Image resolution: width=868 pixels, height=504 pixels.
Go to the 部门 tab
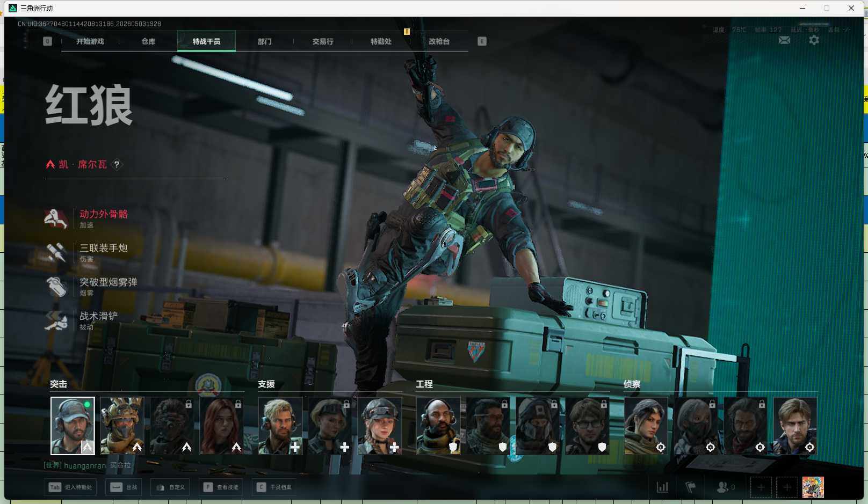(264, 41)
